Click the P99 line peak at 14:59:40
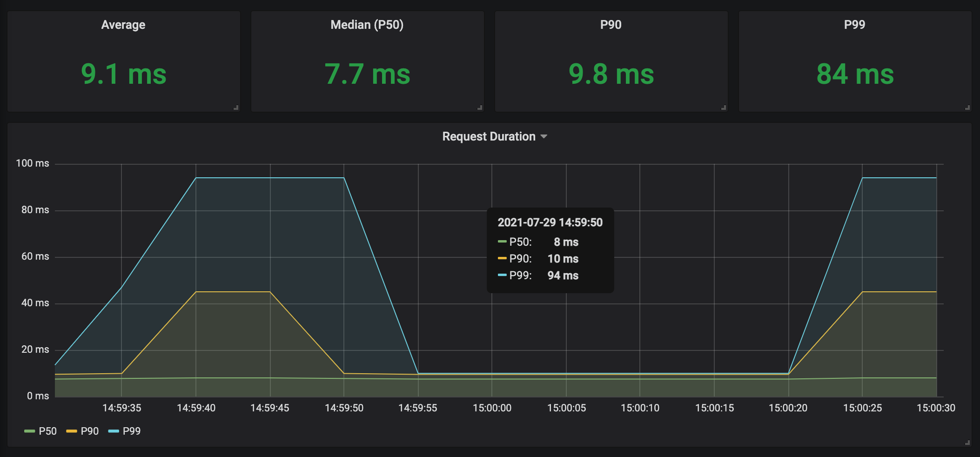 point(196,178)
